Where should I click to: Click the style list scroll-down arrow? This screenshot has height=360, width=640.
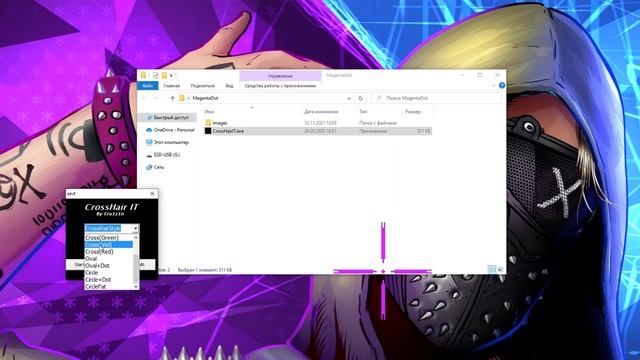coord(136,287)
